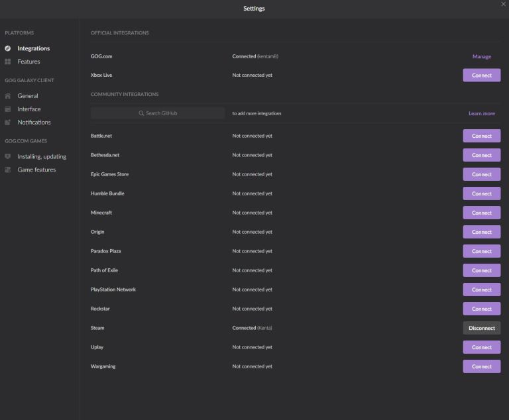Click the Humble Bundle integration name
The image size is (509, 420).
107,193
